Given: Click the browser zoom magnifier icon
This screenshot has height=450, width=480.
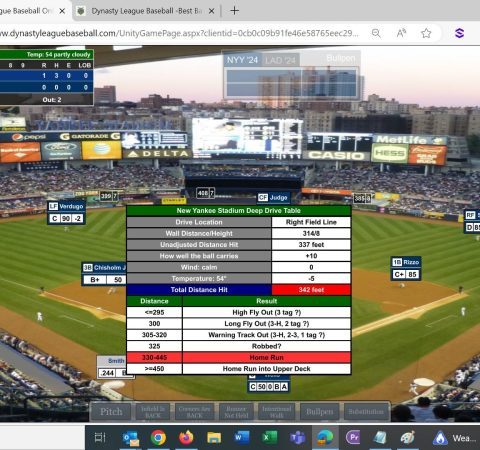Looking at the screenshot, I should tap(376, 33).
